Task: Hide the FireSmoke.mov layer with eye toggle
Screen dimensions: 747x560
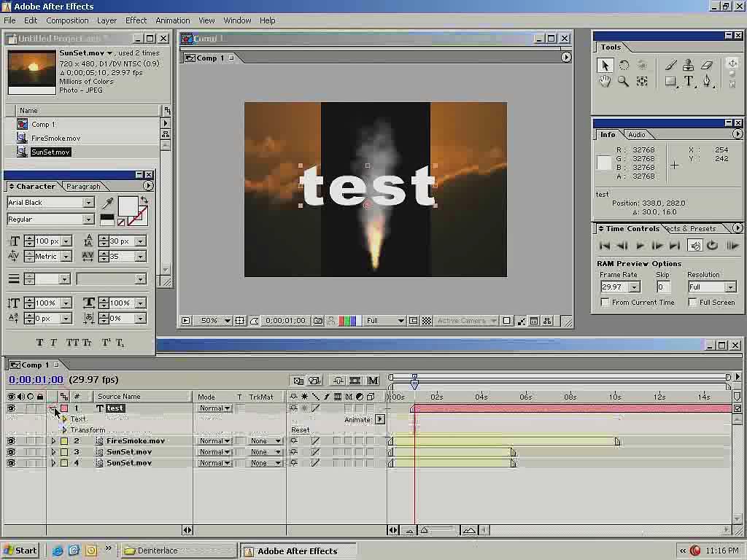Action: coord(11,441)
